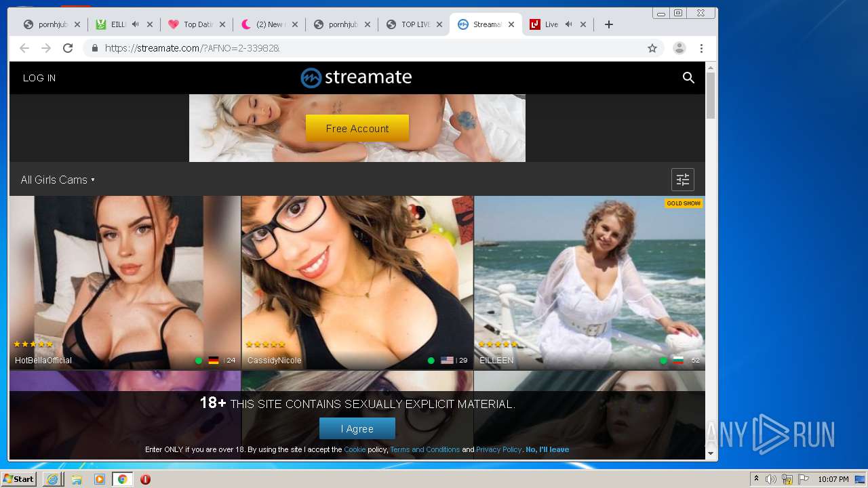Open the Chrome profile avatar icon
The height and width of the screenshot is (488, 868).
679,48
